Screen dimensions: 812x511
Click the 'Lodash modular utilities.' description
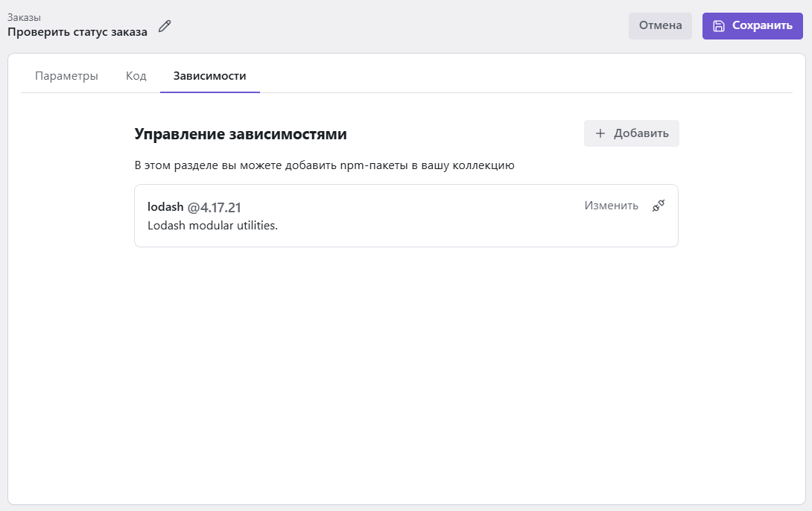212,225
